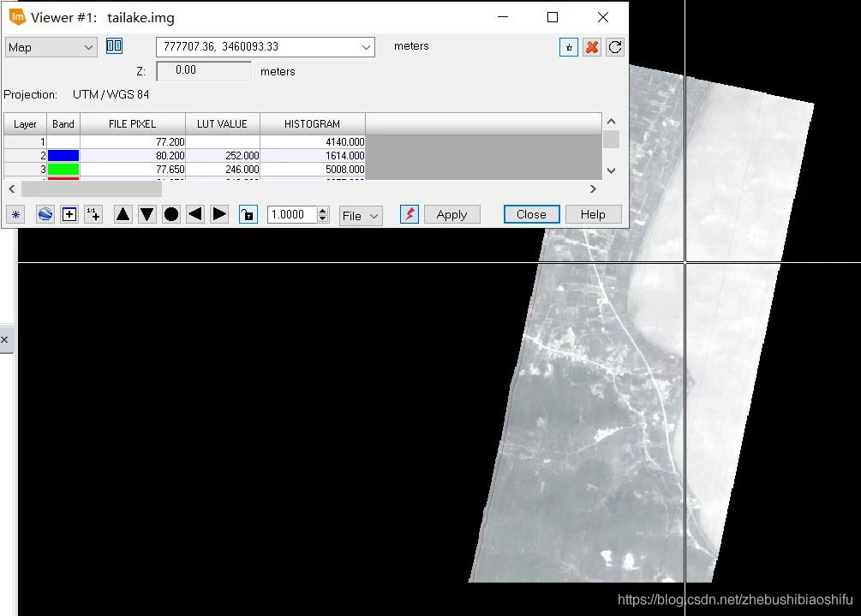Move cursor right with the right triangle
Viewport: 861px width, 616px height.
click(x=219, y=214)
